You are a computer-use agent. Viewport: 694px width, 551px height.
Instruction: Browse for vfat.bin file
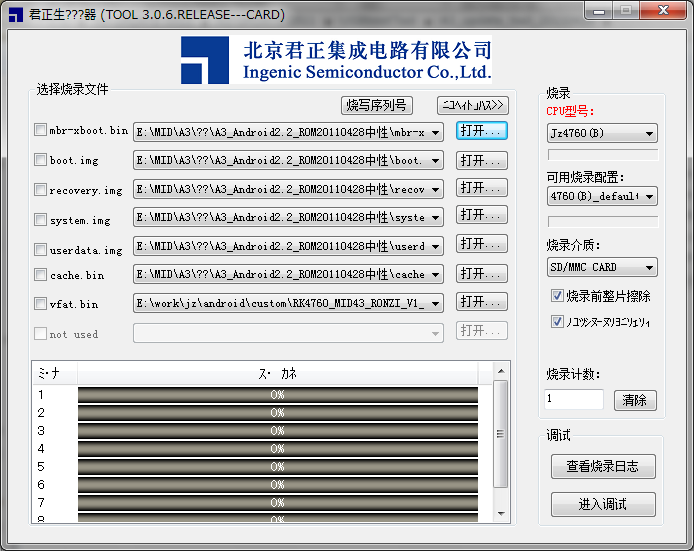482,301
